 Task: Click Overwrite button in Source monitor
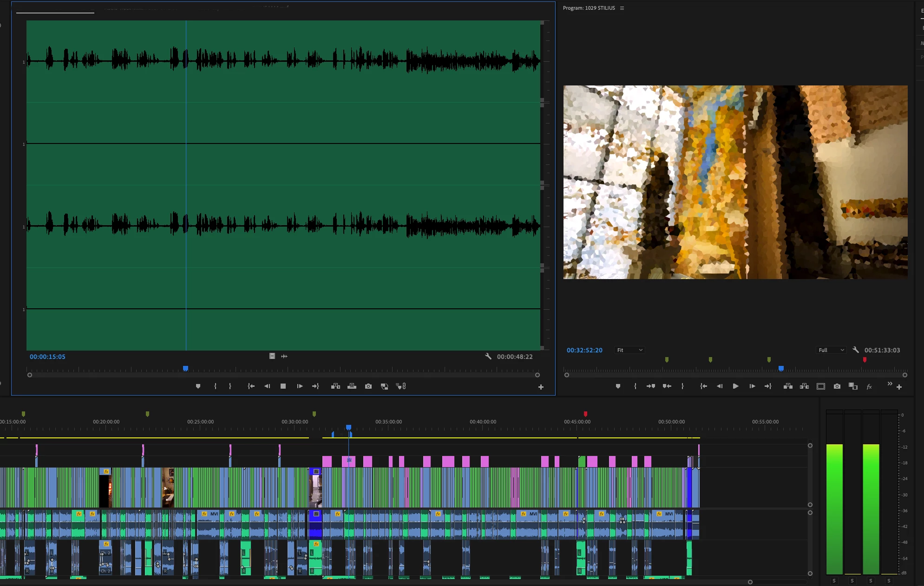352,386
